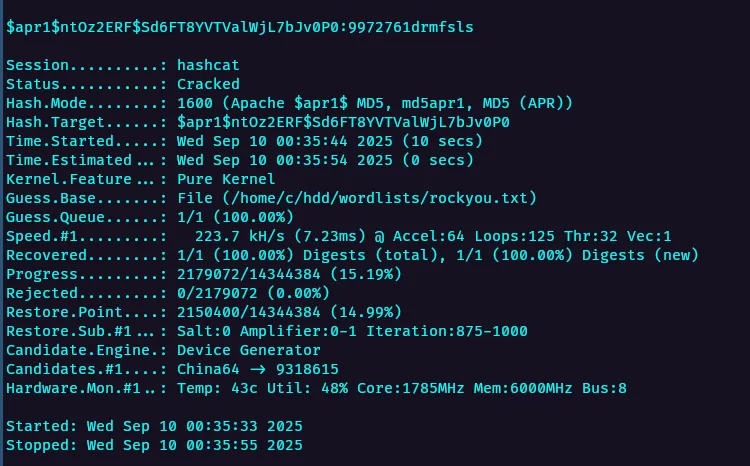Image resolution: width=750 pixels, height=466 pixels.
Task: Click the Candidates China64 text
Action: click(x=208, y=369)
